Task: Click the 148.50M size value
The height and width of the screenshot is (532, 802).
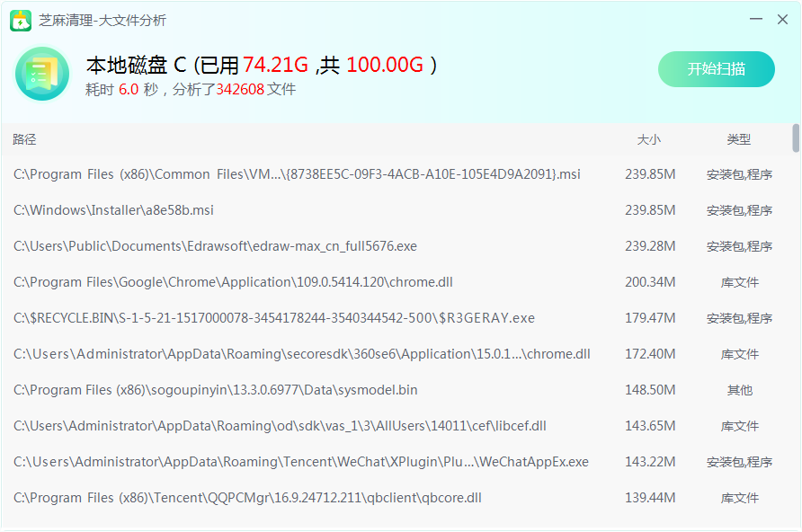Action: (650, 390)
